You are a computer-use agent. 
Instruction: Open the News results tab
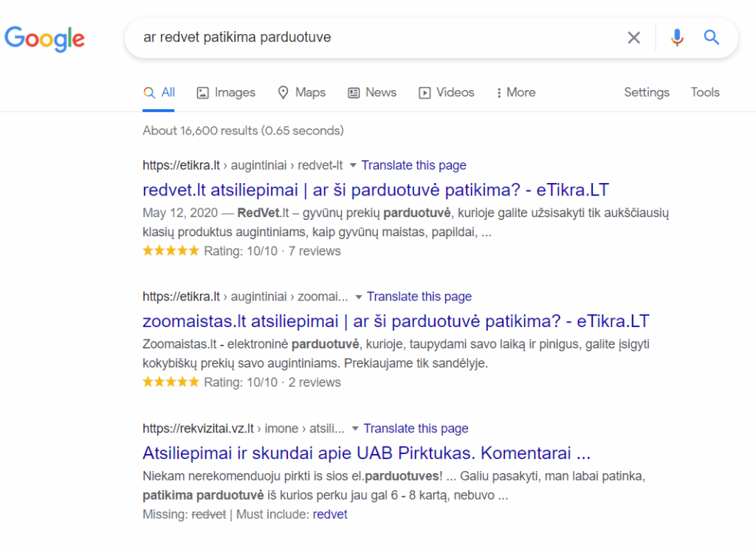[372, 92]
